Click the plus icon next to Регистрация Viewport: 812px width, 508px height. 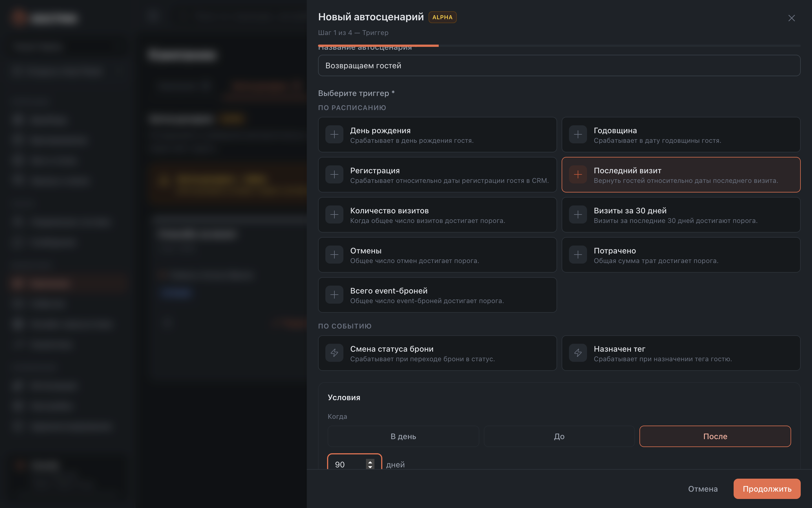coord(334,175)
